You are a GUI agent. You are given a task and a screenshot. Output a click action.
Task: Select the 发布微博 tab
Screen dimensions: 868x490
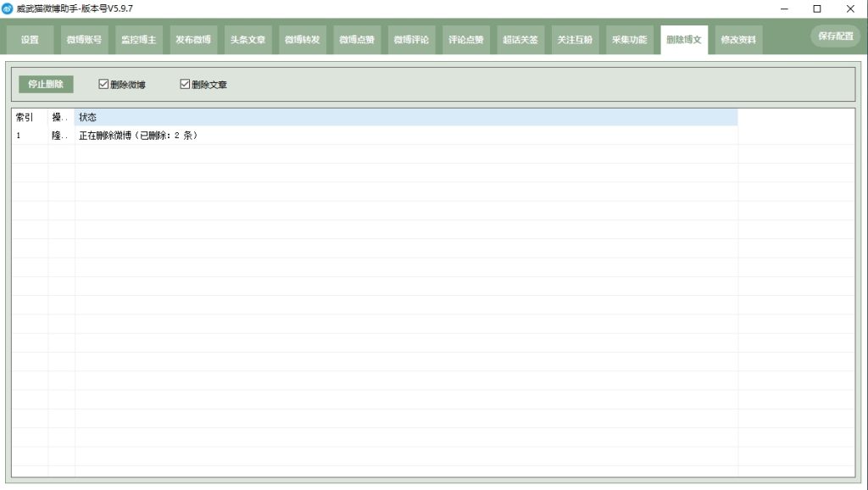193,40
